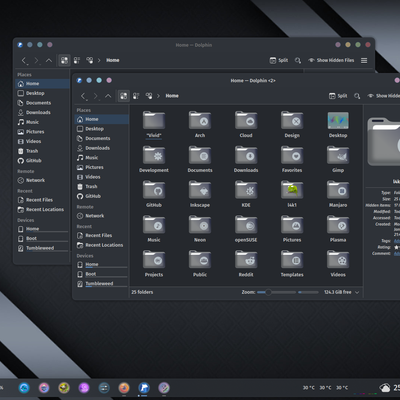
Task: Select Details view mode in background Dolphin window
Action: point(89,60)
